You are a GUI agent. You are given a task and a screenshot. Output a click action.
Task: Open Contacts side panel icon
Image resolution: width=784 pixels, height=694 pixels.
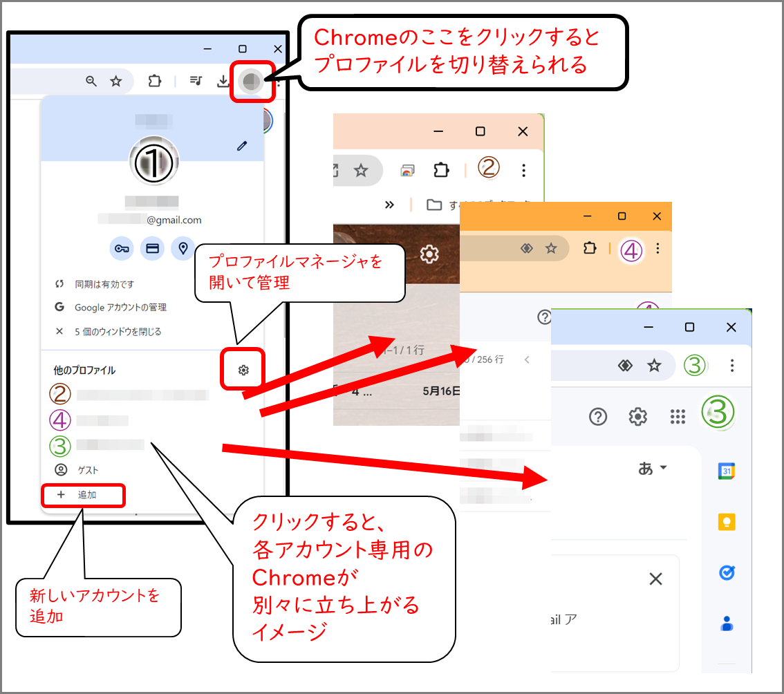(727, 623)
